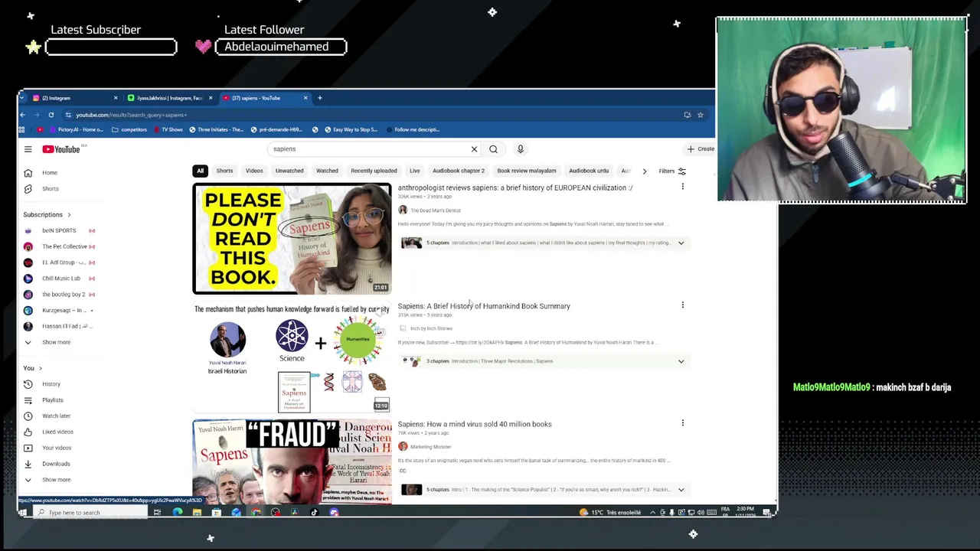Open a new browser tab
Image resolution: width=980 pixels, height=551 pixels.
[x=320, y=98]
